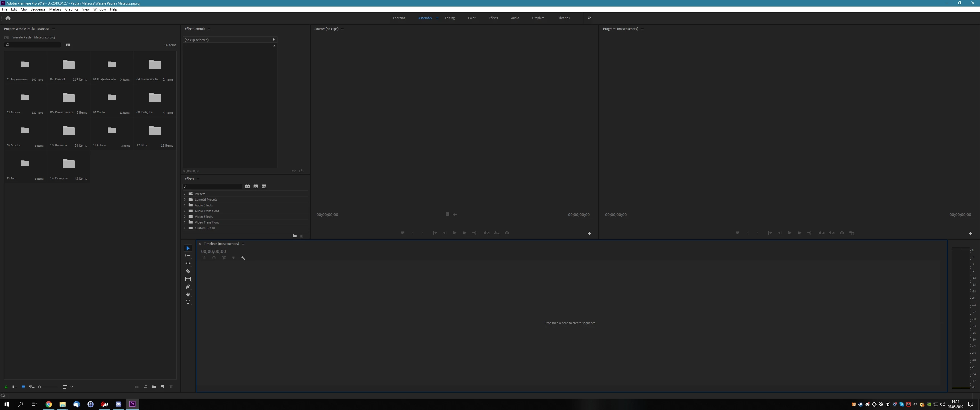
Task: Switch Project panel to List View
Action: pos(15,387)
